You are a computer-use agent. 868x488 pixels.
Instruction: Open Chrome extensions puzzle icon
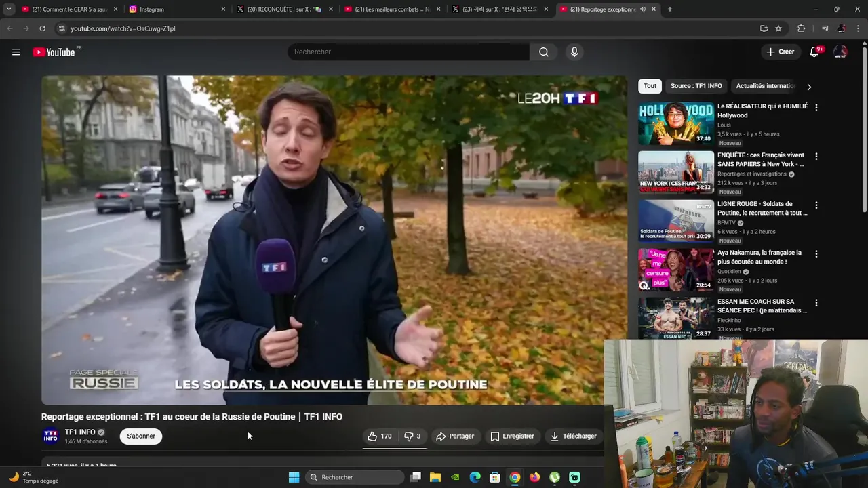coord(802,28)
